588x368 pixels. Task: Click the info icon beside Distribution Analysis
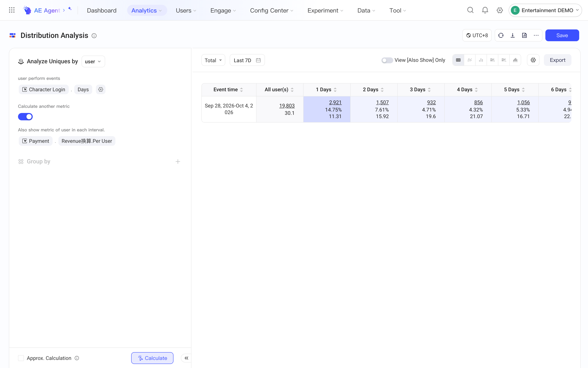pos(94,36)
